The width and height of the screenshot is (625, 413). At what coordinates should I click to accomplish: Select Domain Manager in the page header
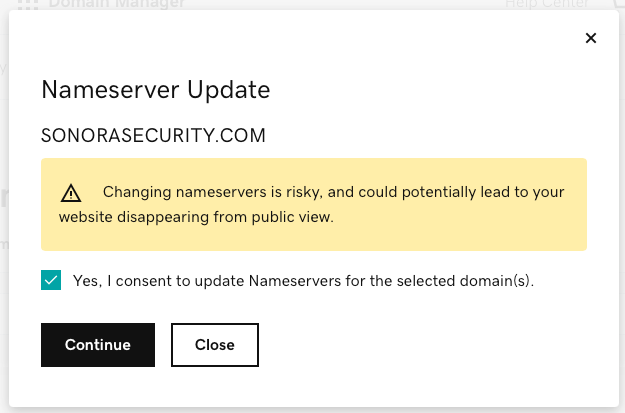(117, 4)
